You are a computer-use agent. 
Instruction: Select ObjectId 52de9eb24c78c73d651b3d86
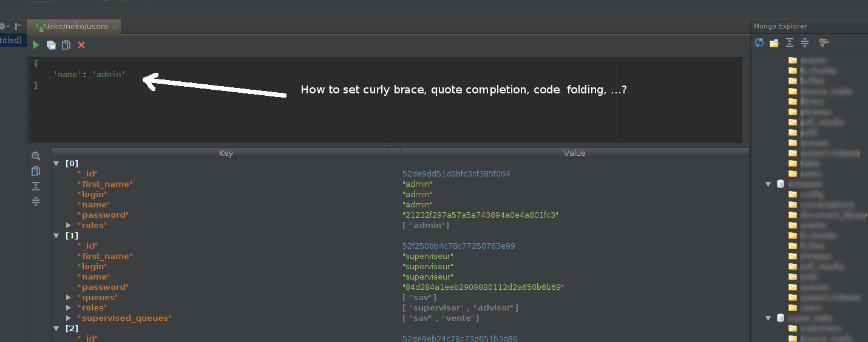(x=460, y=338)
